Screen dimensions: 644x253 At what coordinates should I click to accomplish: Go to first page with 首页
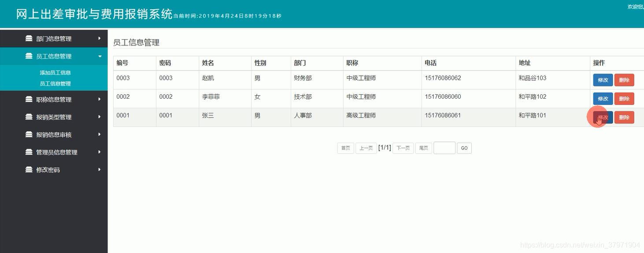(x=346, y=148)
